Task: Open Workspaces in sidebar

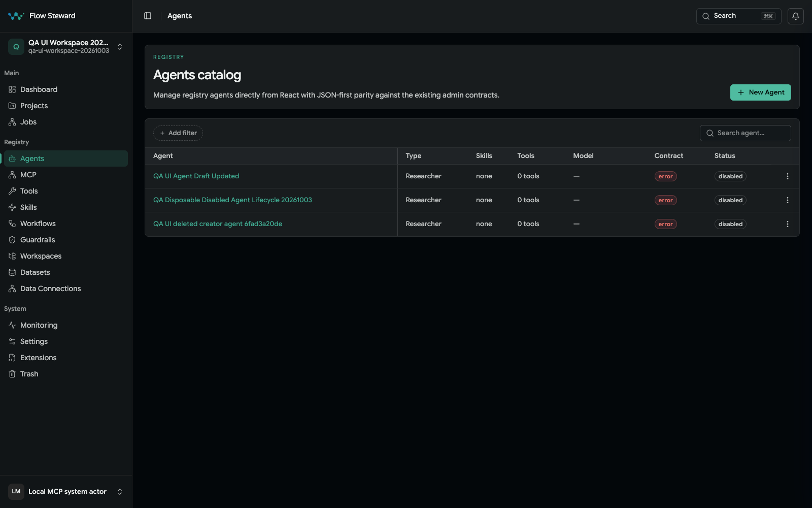Action: tap(66, 256)
